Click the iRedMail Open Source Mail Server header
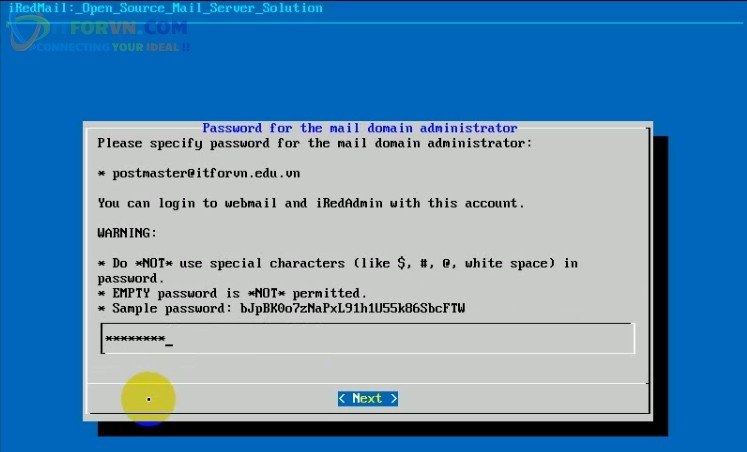747x452 pixels. [x=165, y=8]
